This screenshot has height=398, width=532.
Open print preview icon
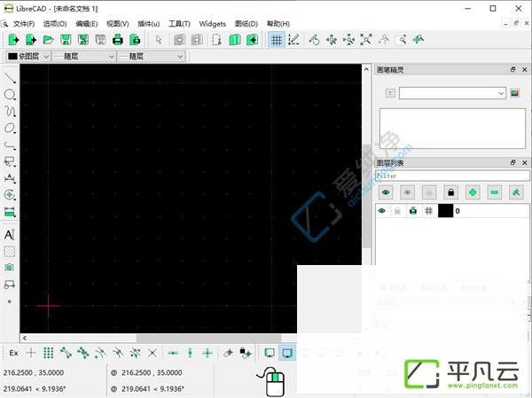point(135,40)
